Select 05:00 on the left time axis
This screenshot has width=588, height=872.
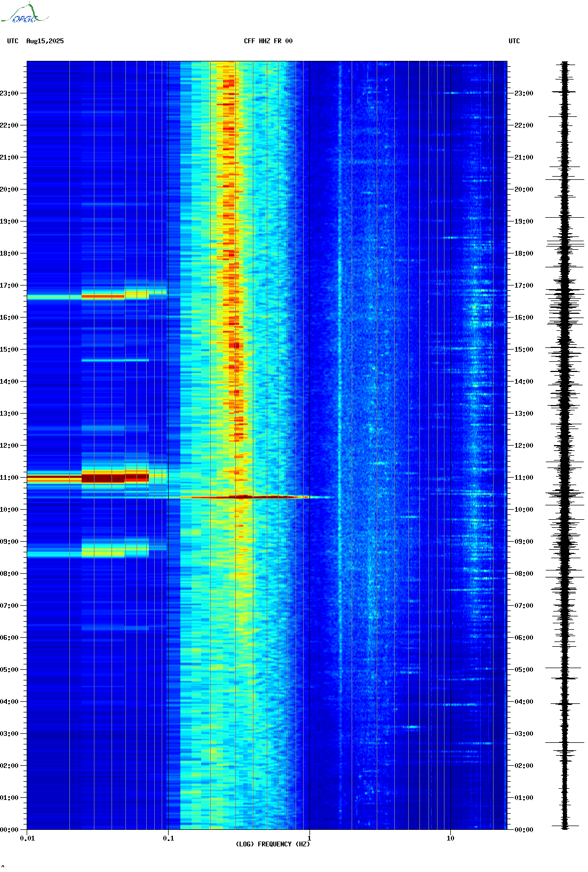[9, 670]
